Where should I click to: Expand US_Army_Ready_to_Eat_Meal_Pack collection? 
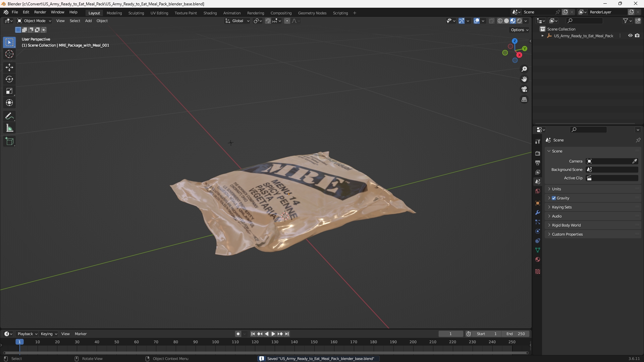pyautogui.click(x=542, y=36)
